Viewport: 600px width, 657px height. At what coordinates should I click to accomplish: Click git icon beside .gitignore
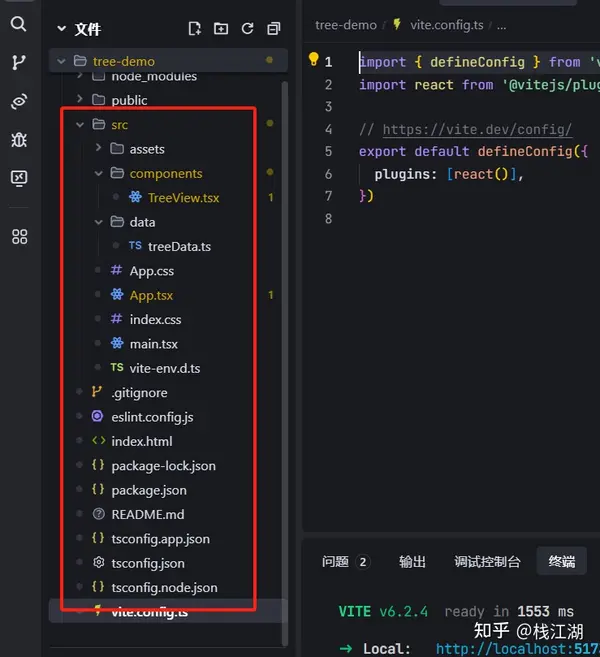(x=97, y=392)
